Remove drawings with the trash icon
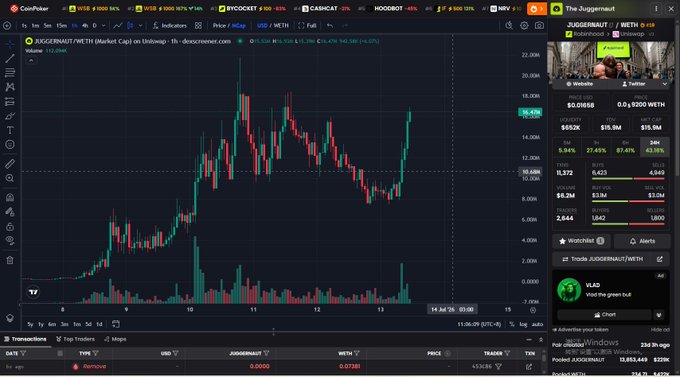The width and height of the screenshot is (680, 377). [10, 260]
